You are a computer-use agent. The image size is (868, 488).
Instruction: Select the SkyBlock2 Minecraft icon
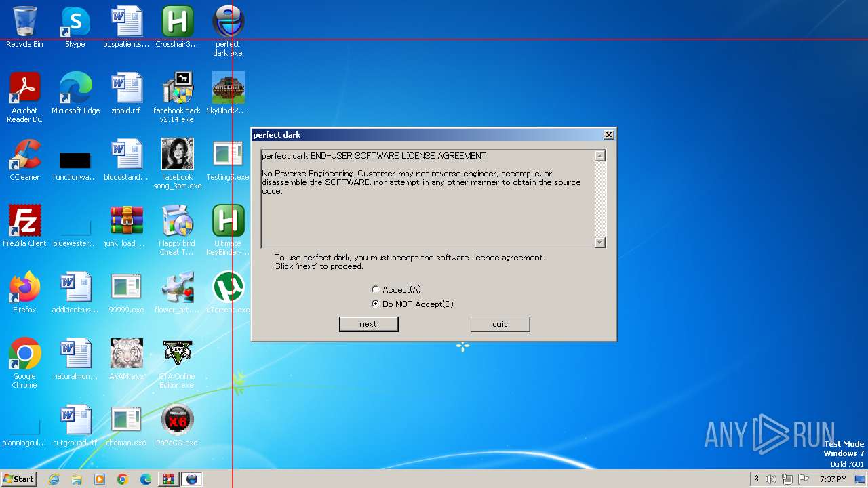click(228, 94)
